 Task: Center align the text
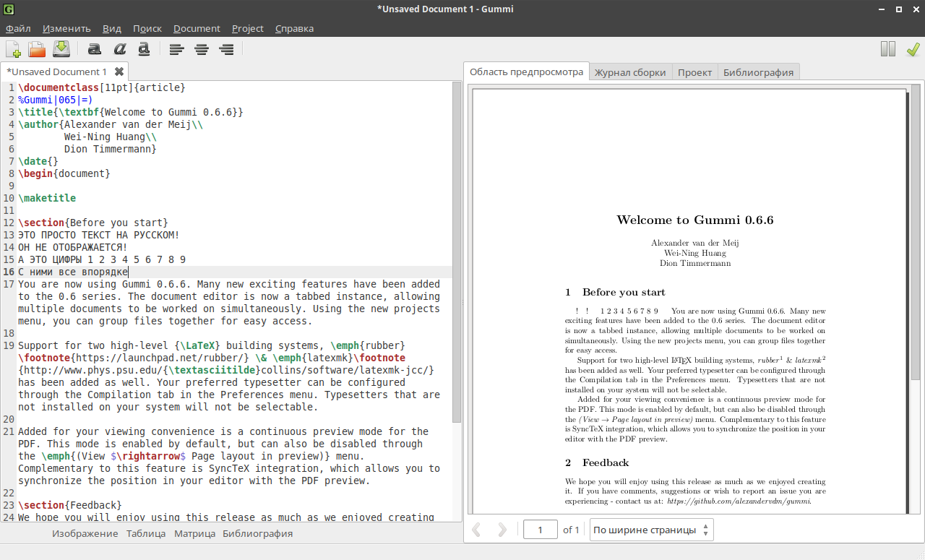click(x=202, y=49)
